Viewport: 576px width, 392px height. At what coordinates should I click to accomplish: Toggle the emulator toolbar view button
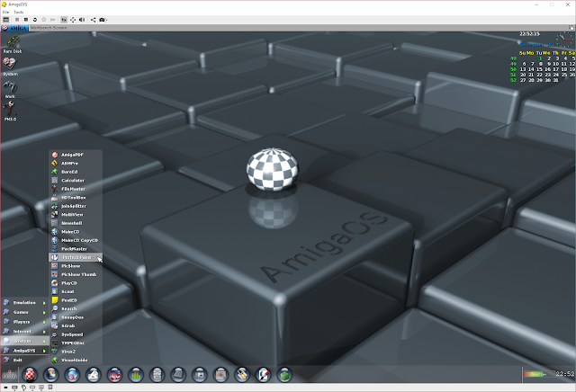pyautogui.click(x=6, y=20)
